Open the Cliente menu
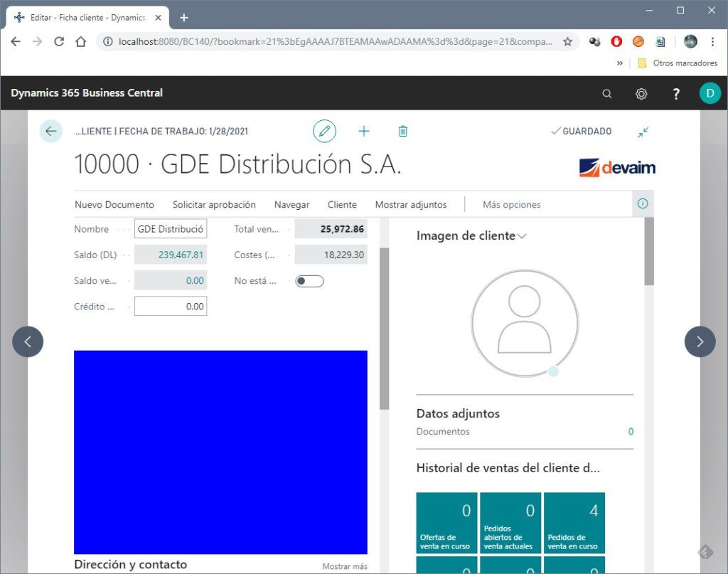 tap(342, 205)
